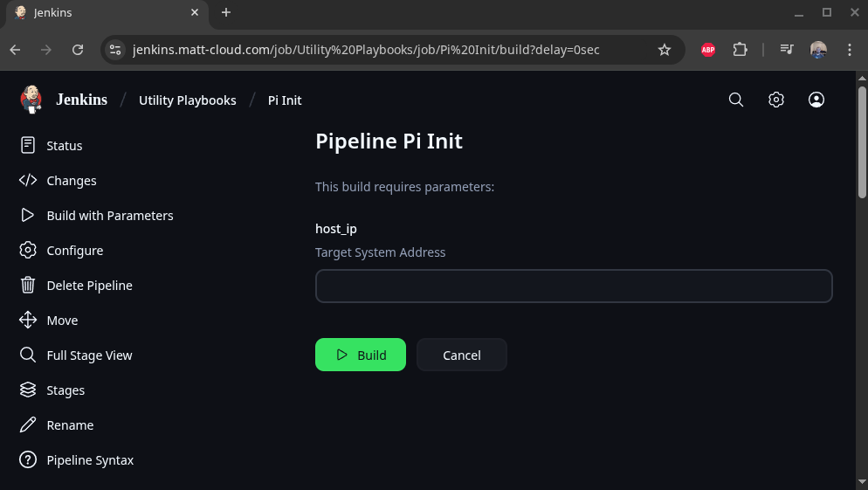Open the media controls icon in Chrome

tap(787, 50)
